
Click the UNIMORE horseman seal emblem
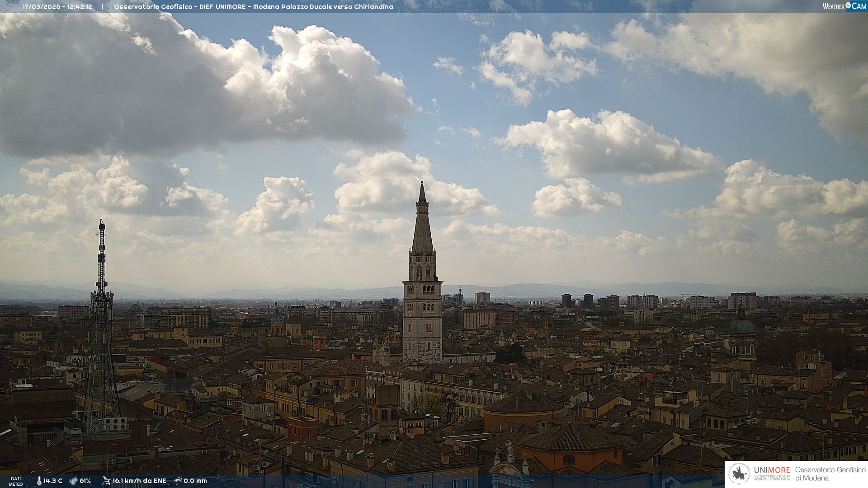[740, 474]
